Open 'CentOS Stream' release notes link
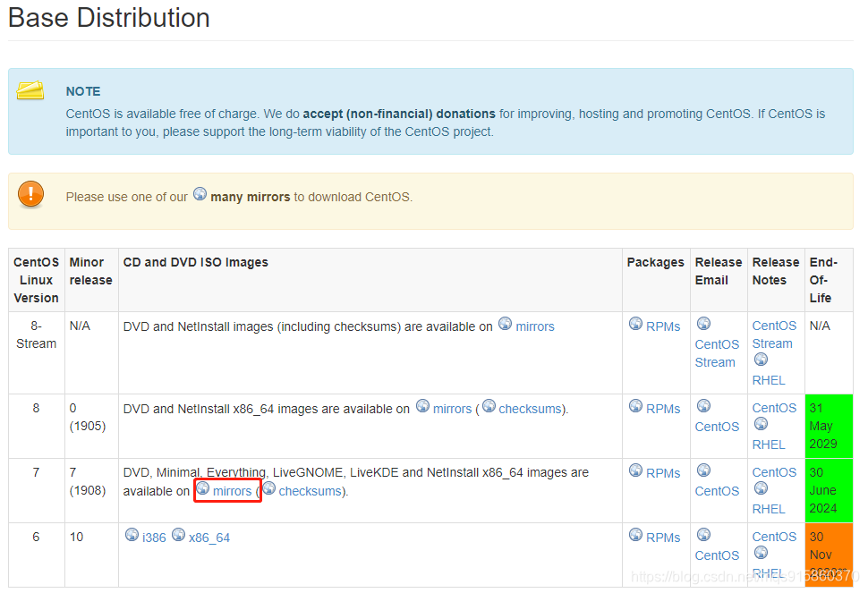This screenshot has width=868, height=593. [x=774, y=335]
